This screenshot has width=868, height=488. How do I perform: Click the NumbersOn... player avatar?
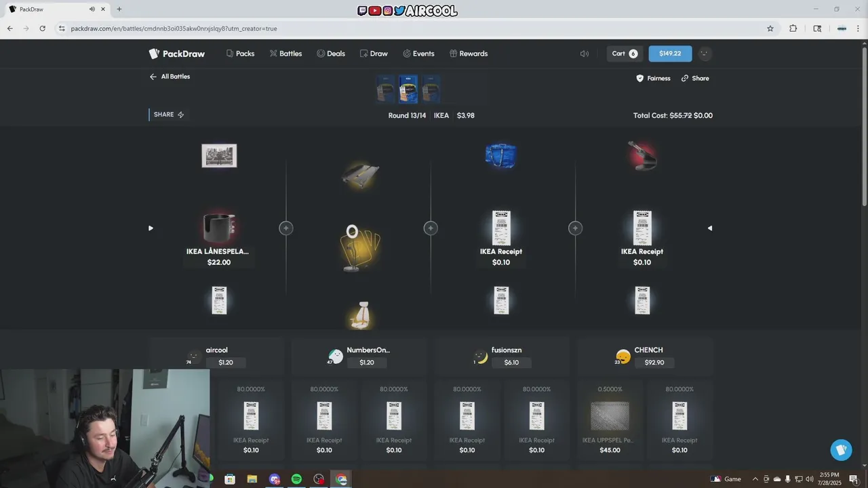pos(335,357)
